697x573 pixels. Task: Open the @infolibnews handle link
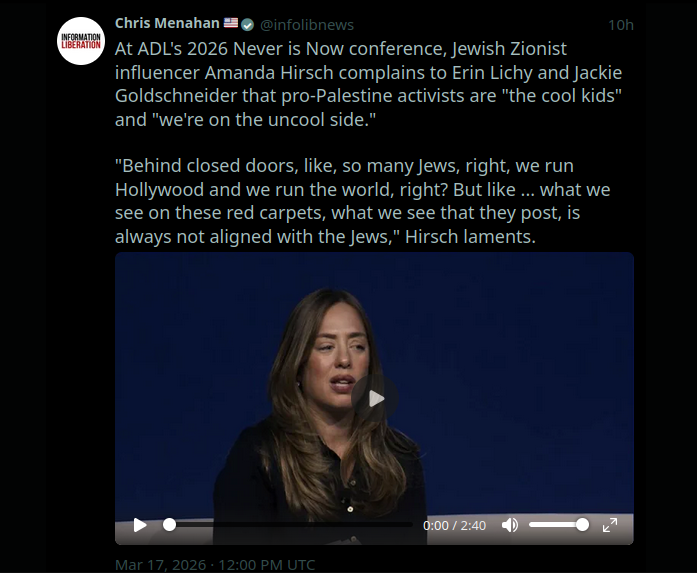[x=307, y=25]
